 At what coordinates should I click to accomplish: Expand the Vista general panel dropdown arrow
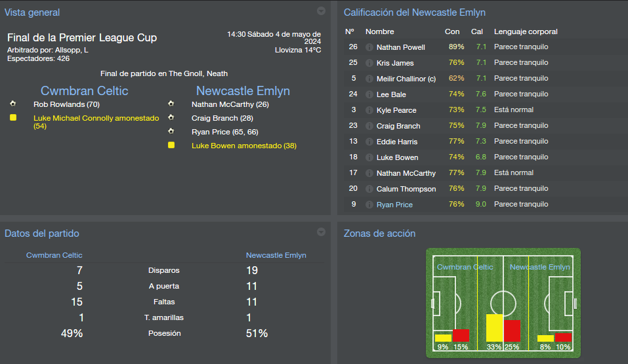[321, 11]
